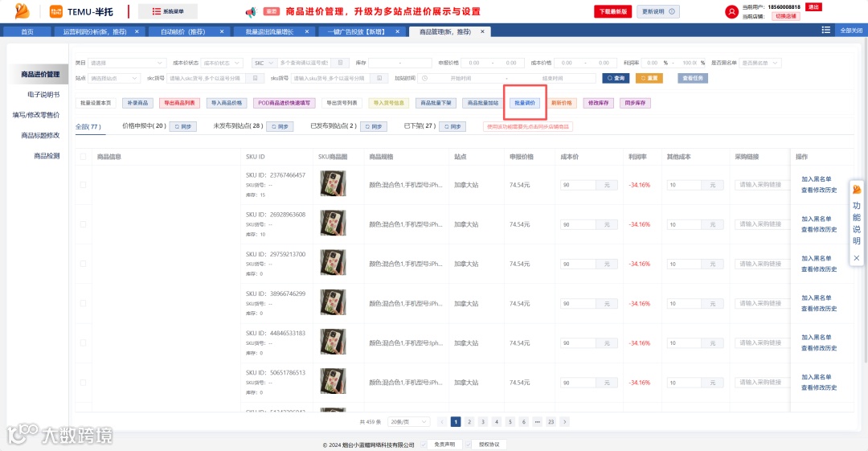
Task: Select 填写/修改零售价 in the left sidebar
Action: tap(36, 115)
